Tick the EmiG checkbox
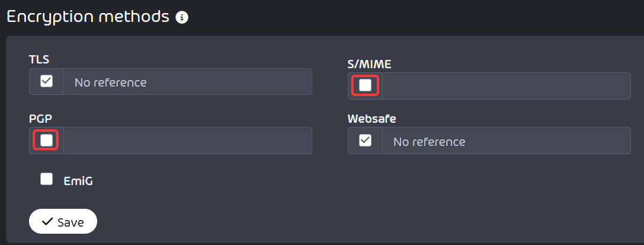 (46, 179)
